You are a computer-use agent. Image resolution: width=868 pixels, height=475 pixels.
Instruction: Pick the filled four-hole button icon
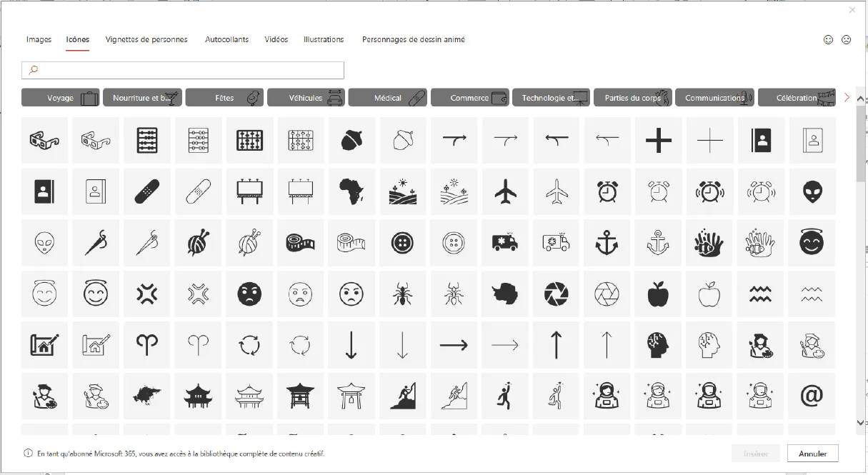pos(402,243)
